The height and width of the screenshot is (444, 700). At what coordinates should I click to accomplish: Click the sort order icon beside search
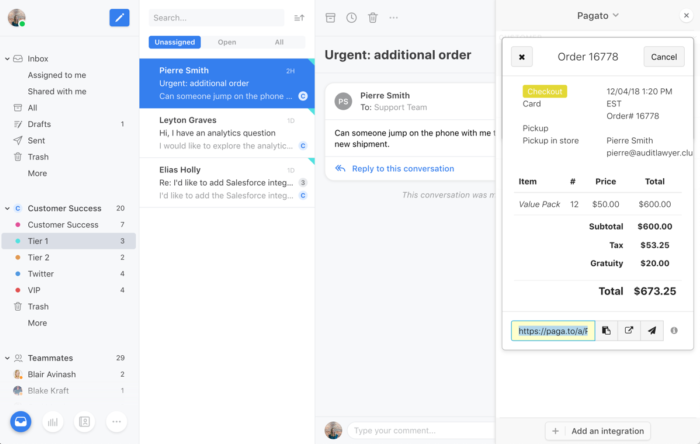[x=299, y=18]
